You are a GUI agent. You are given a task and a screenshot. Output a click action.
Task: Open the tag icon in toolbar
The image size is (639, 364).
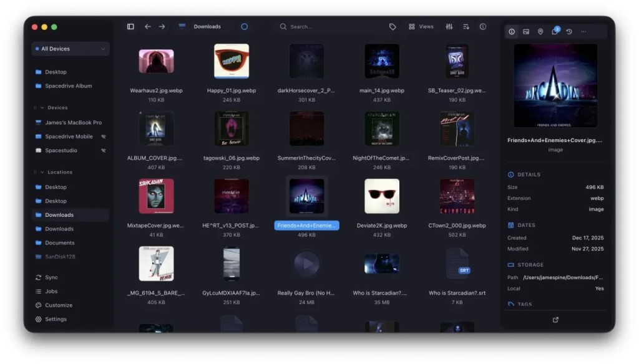(393, 26)
